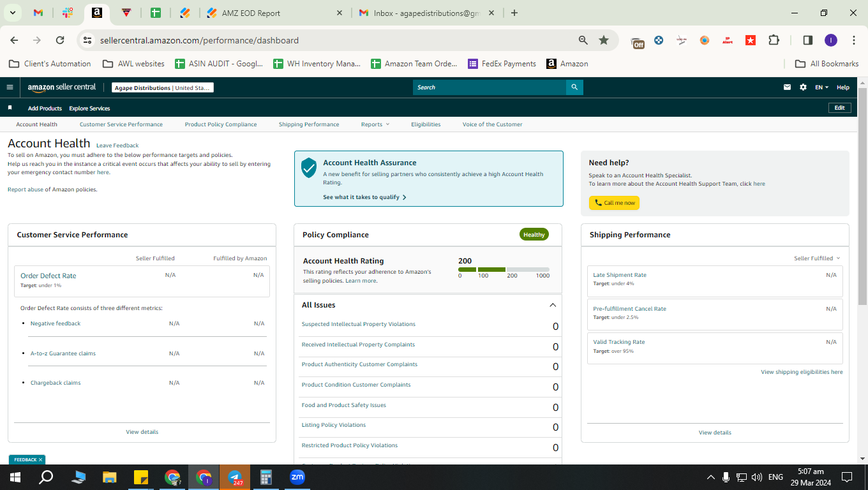
Task: Click the bookmark flag icon beside Add Products
Action: point(10,108)
